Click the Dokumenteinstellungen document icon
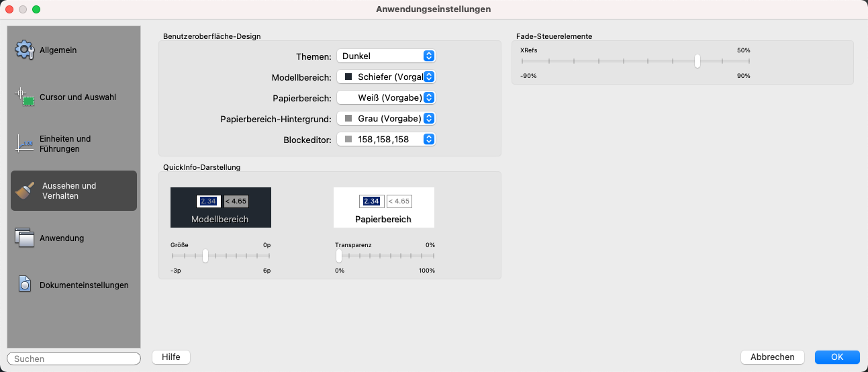 (x=25, y=285)
